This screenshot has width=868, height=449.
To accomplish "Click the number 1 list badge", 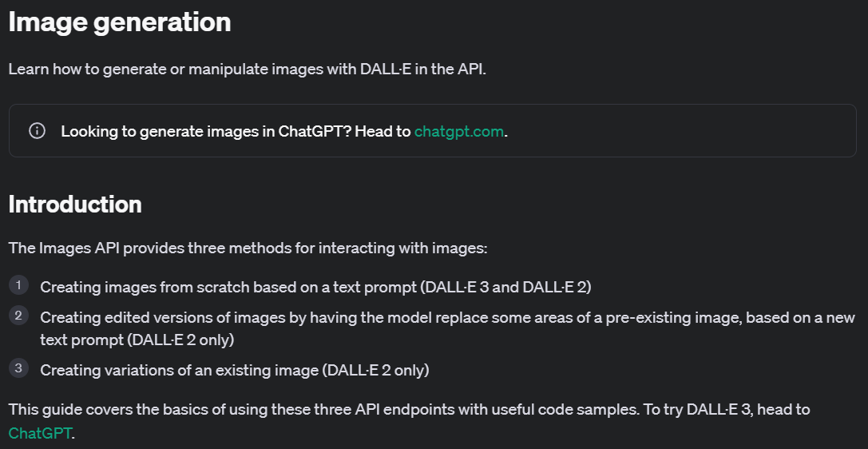I will [18, 285].
